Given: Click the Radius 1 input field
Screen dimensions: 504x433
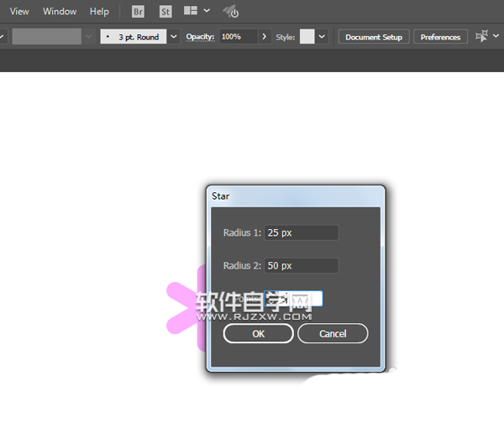Looking at the screenshot, I should point(302,232).
